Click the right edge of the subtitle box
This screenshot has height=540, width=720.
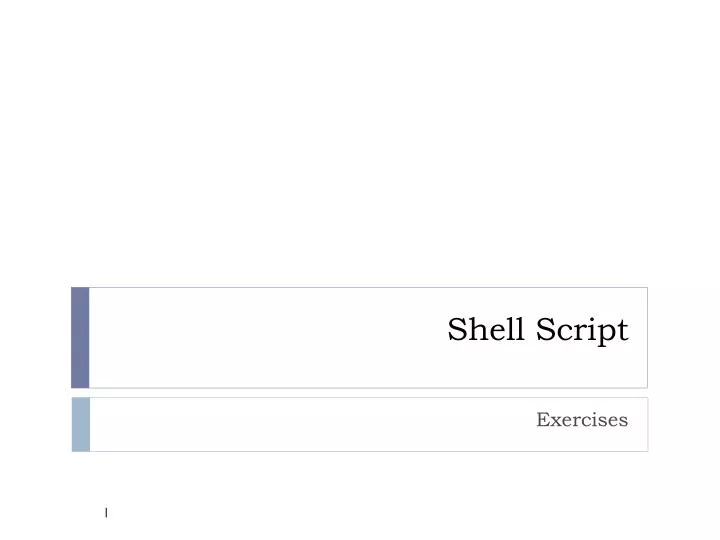click(x=648, y=424)
